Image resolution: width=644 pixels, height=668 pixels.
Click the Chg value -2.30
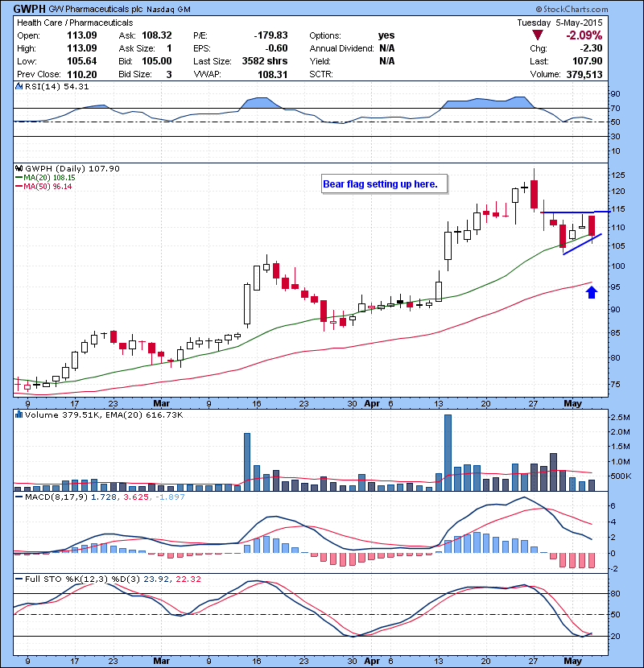point(591,48)
